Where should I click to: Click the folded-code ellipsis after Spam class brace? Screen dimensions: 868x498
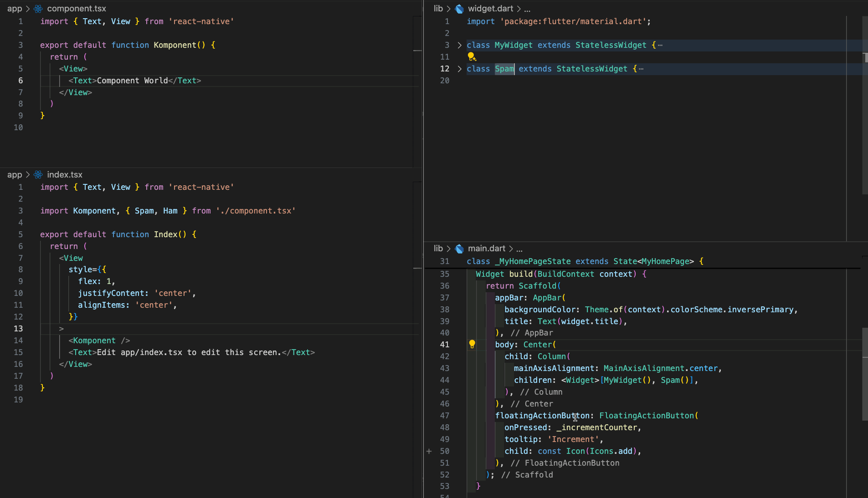[x=641, y=69]
